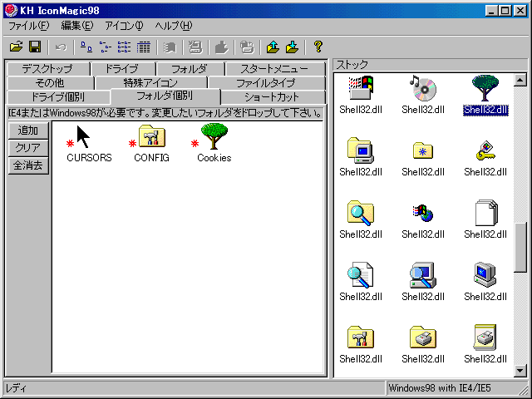Select the selected tree stock icon
The image size is (532, 399).
pyautogui.click(x=485, y=88)
